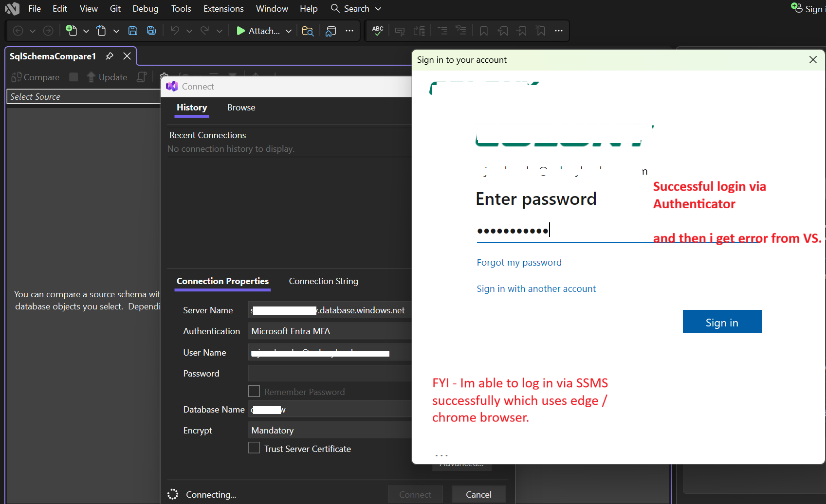
Task: Click the Undo arrow icon
Action: pos(175,31)
